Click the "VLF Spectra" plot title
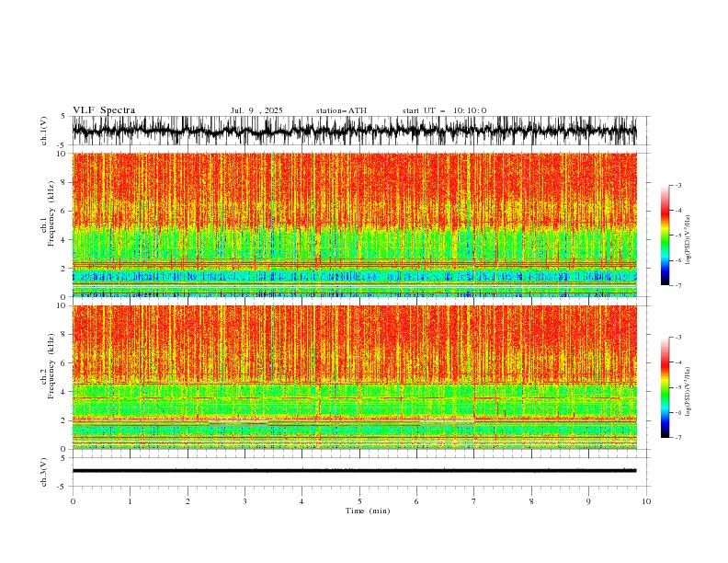728x563 pixels. tap(104, 110)
